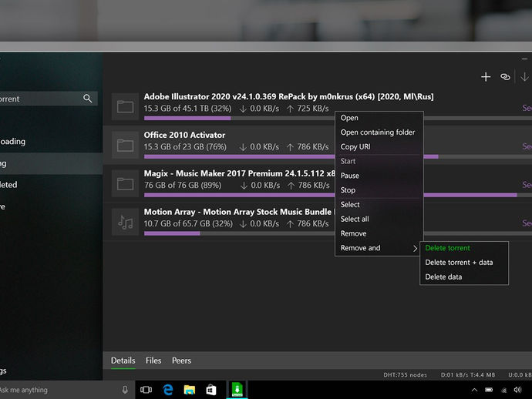This screenshot has width=532, height=399.
Task: Click Stop in the context menu
Action: pos(379,190)
